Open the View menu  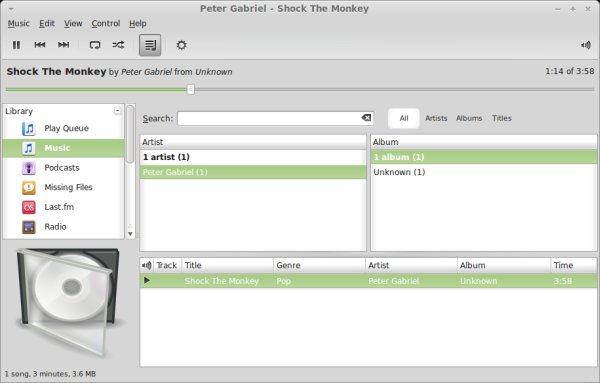point(73,24)
